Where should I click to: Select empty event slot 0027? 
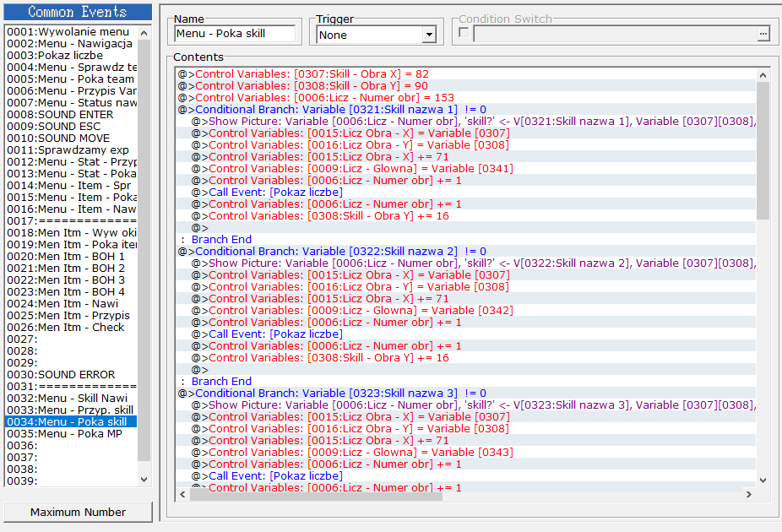click(x=71, y=339)
